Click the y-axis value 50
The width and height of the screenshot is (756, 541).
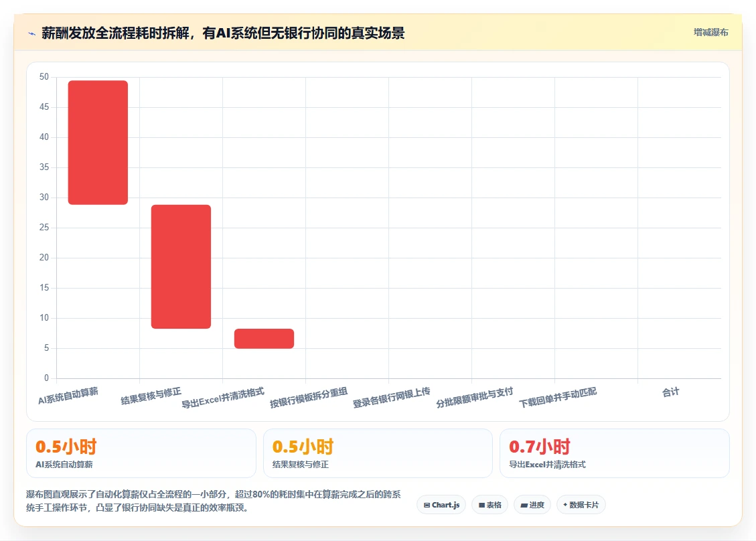(44, 77)
